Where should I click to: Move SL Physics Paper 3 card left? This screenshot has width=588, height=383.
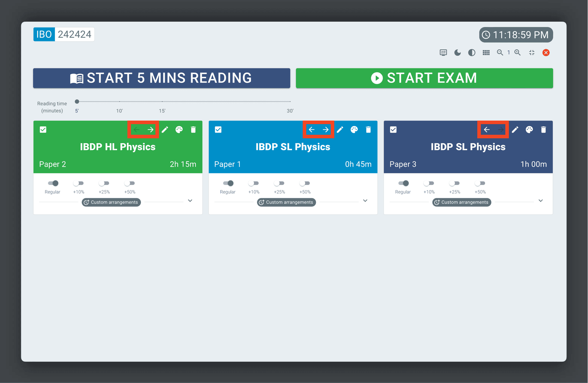coord(487,129)
